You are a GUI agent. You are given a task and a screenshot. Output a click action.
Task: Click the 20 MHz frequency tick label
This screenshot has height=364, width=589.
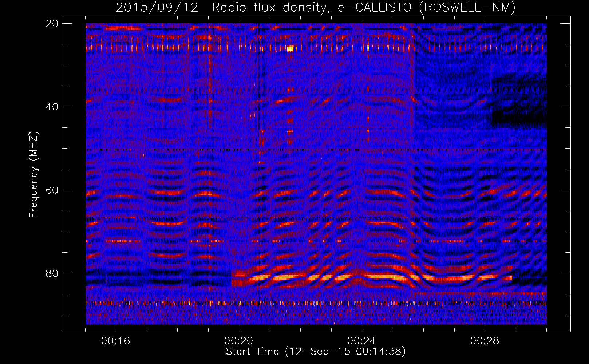[52, 24]
